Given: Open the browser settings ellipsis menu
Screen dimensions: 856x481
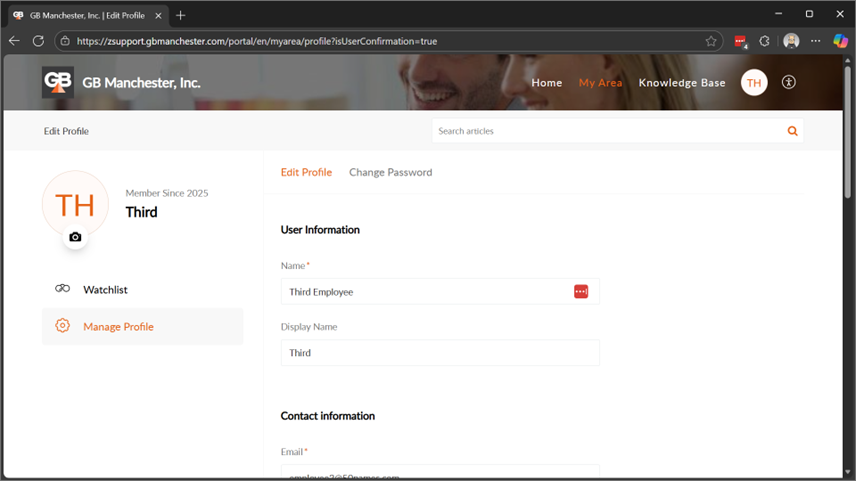Looking at the screenshot, I should 815,41.
